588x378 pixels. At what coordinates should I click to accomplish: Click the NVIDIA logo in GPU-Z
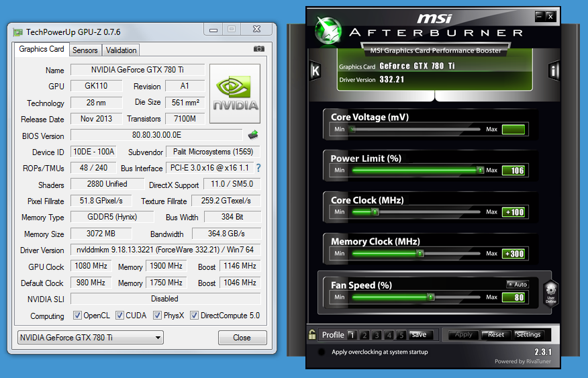[x=235, y=93]
